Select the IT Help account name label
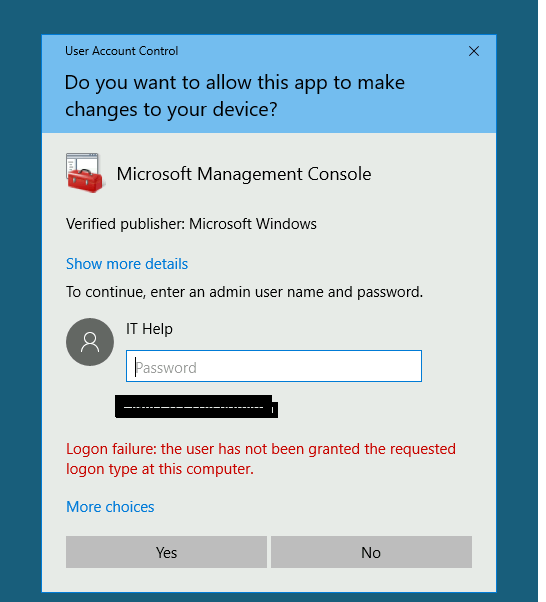The image size is (546, 602). (x=149, y=329)
